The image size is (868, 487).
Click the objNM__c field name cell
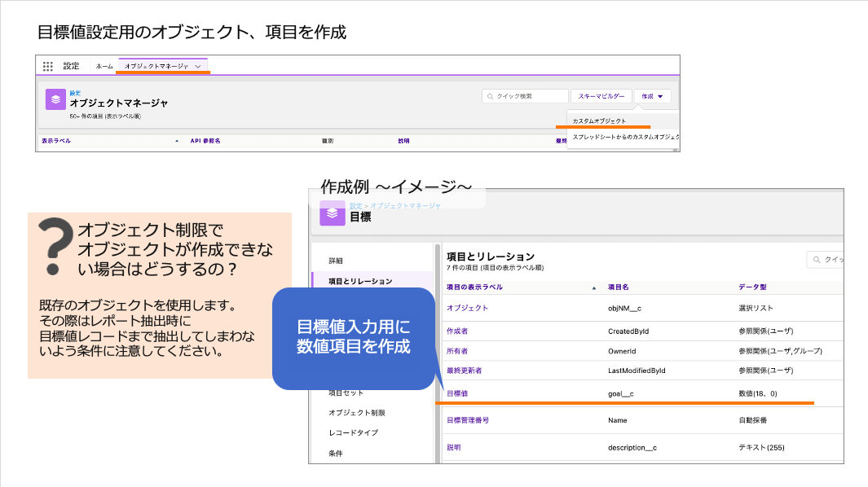624,309
